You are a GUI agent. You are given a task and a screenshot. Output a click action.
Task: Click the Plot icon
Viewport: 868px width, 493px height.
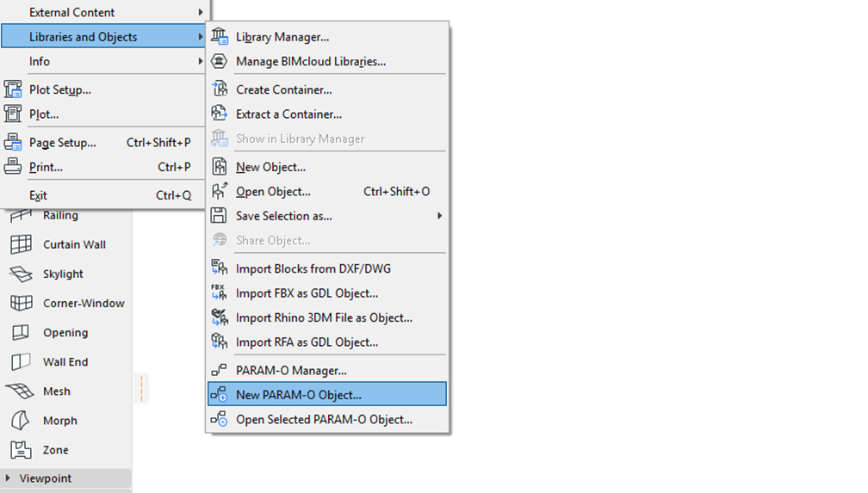[x=13, y=114]
